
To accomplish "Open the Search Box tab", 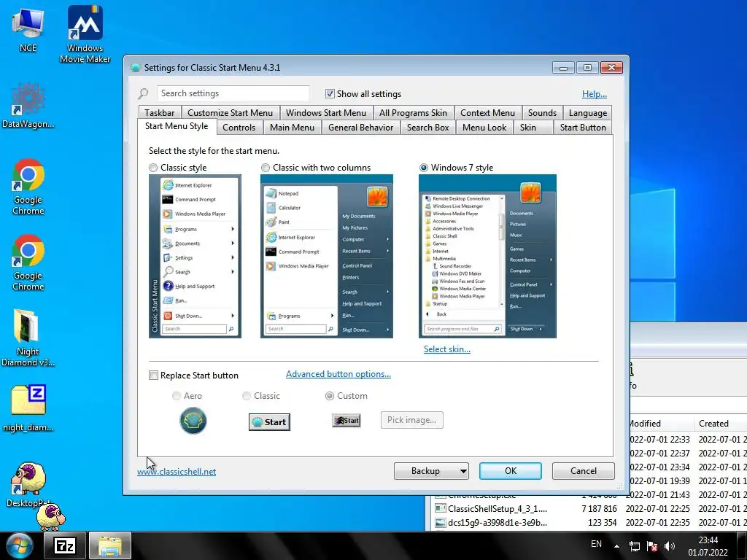I will [x=427, y=128].
